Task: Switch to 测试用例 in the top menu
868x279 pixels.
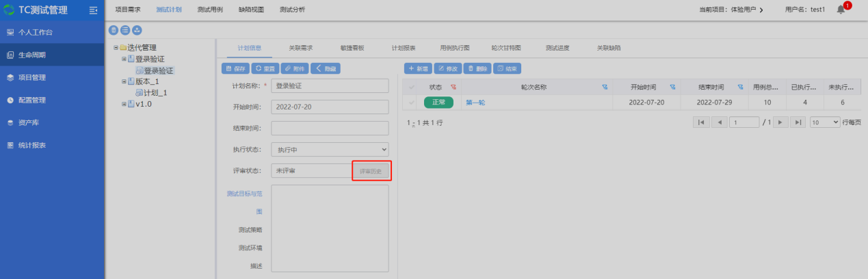Action: tap(209, 10)
